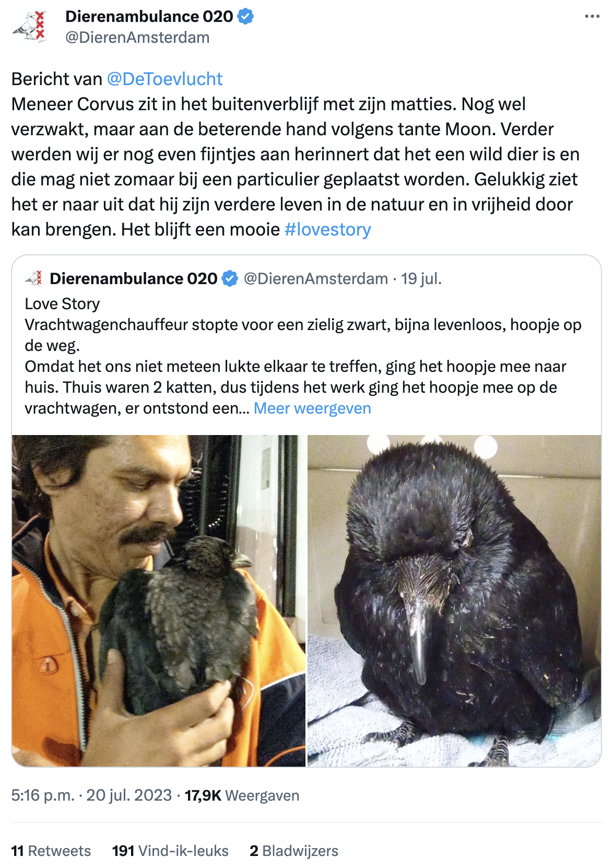613x868 pixels.
Task: View the 191 Vind-ik-leuks list
Action: (170, 851)
